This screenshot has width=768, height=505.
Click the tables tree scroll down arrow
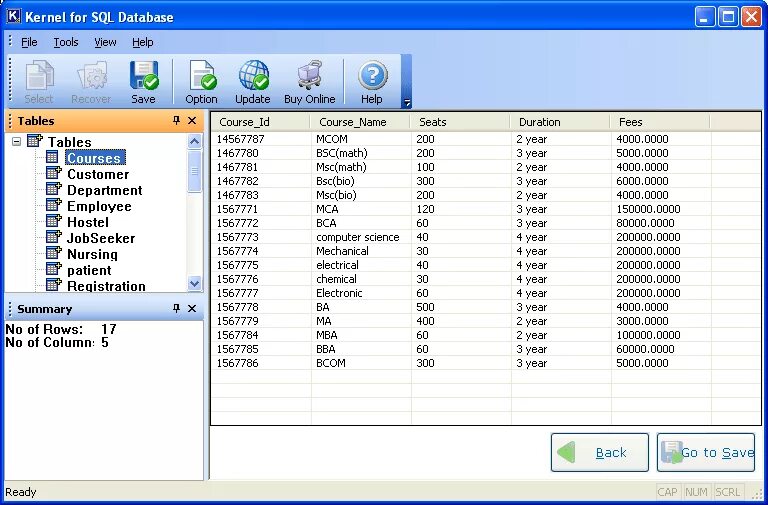click(x=194, y=283)
